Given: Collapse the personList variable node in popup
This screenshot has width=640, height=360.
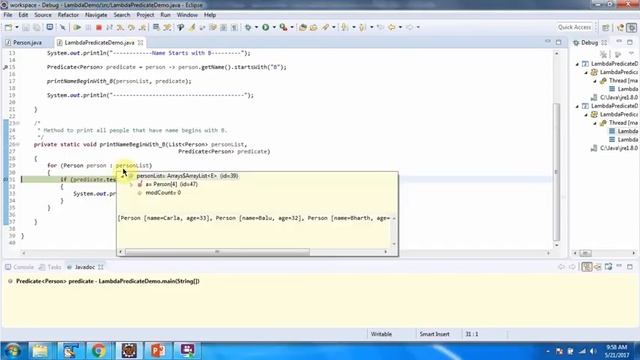Looking at the screenshot, I should [x=122, y=176].
